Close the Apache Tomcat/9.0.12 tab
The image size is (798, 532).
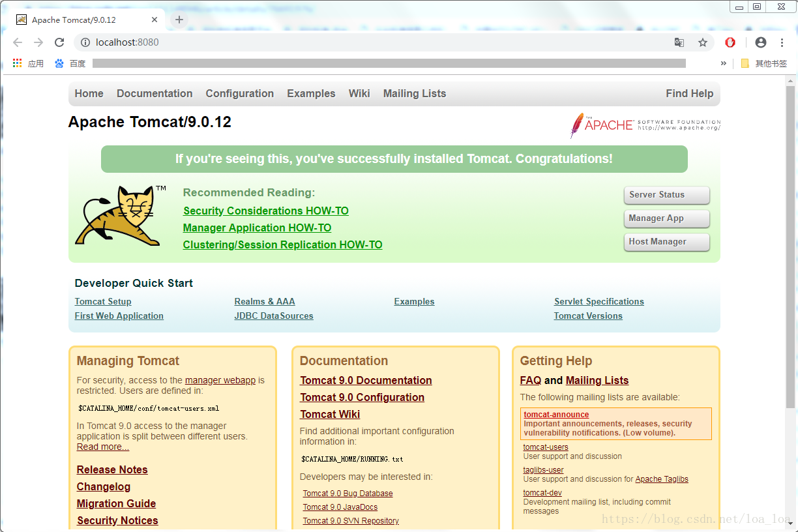pyautogui.click(x=155, y=20)
